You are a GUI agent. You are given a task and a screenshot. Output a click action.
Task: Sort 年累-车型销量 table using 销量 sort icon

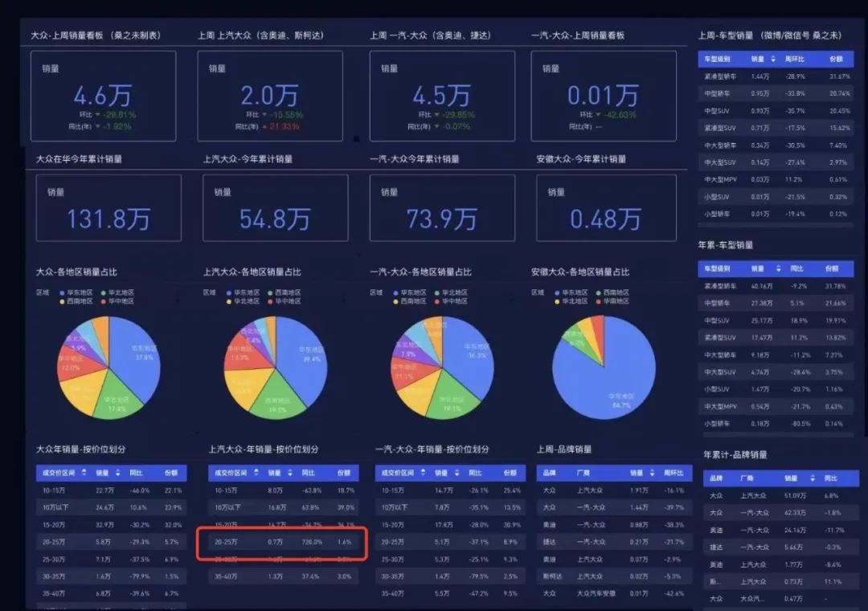[778, 268]
